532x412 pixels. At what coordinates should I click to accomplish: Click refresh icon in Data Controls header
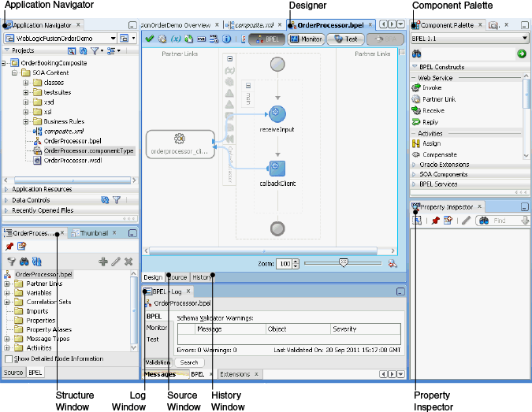coord(105,200)
